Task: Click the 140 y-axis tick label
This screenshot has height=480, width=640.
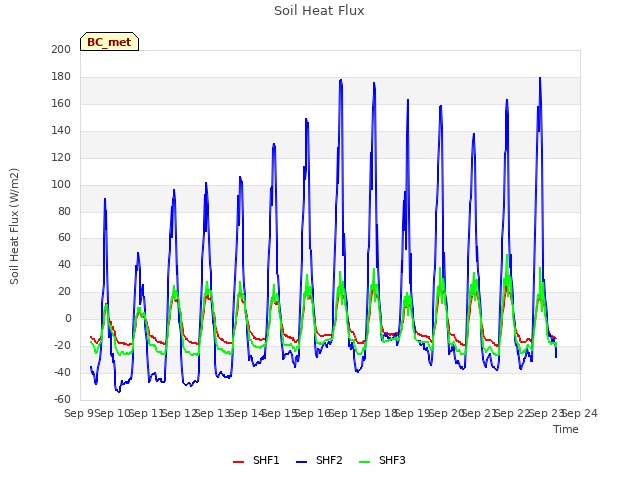Action: tap(61, 130)
